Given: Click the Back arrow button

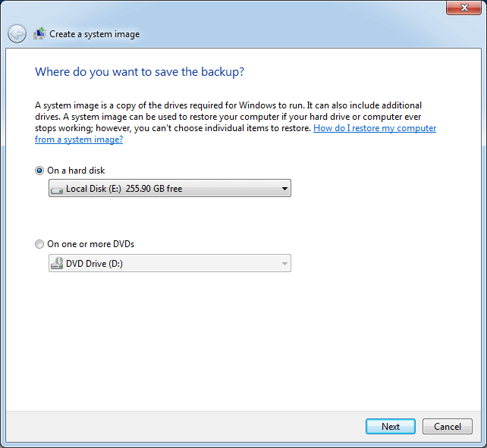Looking at the screenshot, I should pos(17,33).
